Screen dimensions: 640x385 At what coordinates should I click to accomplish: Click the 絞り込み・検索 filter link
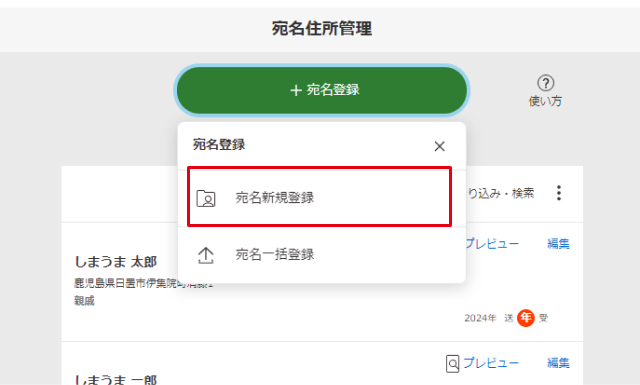coord(500,193)
